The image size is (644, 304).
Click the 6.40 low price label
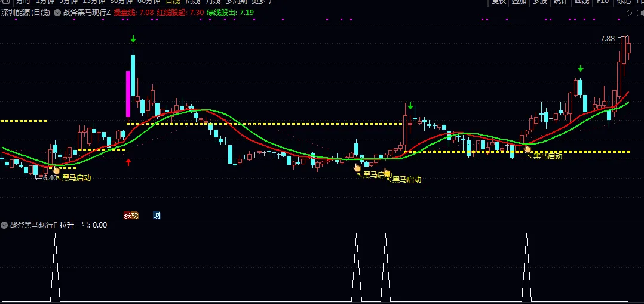point(50,178)
